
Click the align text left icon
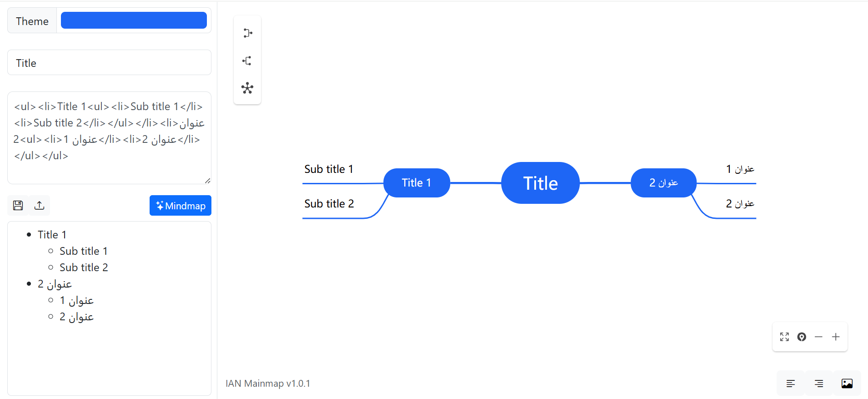pos(791,384)
